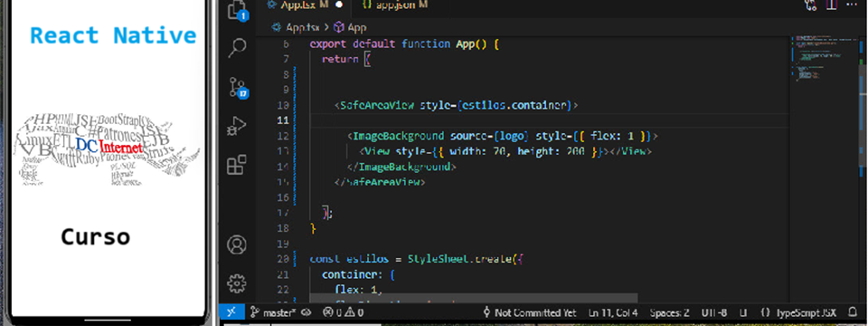Click 'StyleSheet.create' on line 20
The height and width of the screenshot is (326, 868).
coord(460,259)
